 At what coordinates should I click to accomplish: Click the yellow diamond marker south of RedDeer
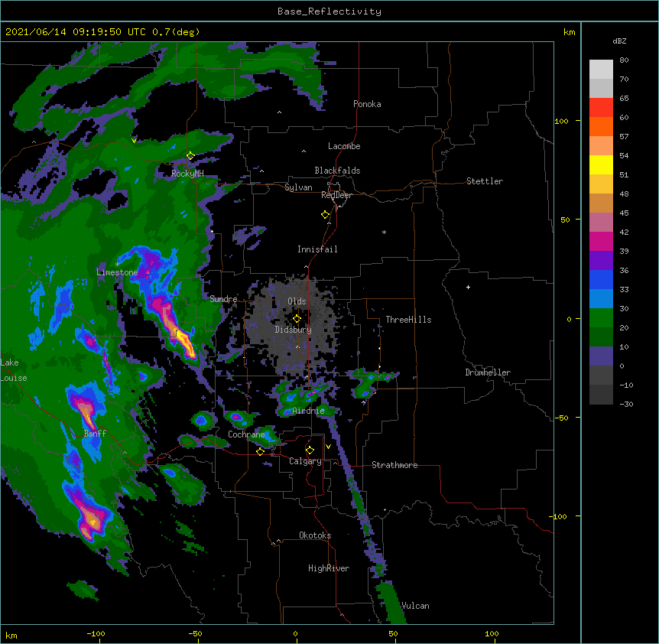point(325,214)
